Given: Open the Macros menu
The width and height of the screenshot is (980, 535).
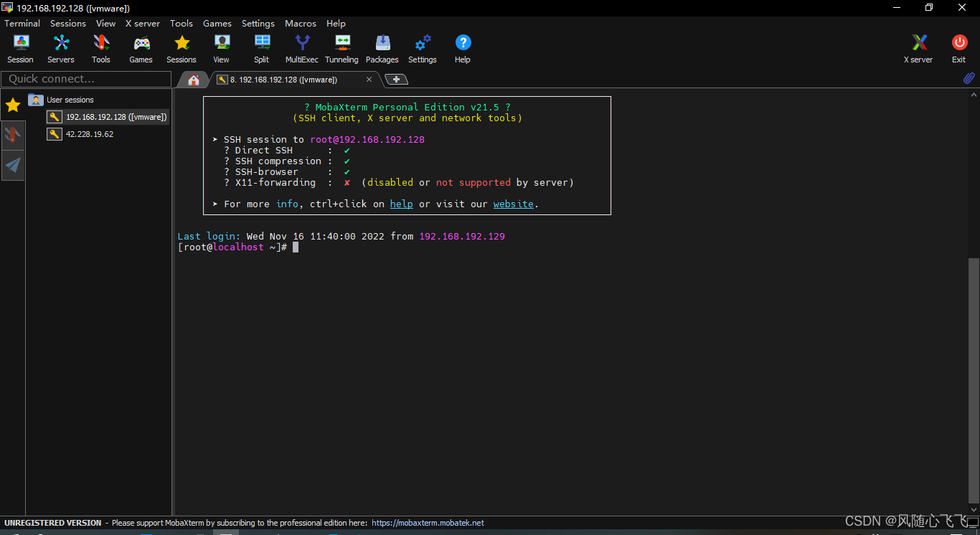Looking at the screenshot, I should 301,23.
